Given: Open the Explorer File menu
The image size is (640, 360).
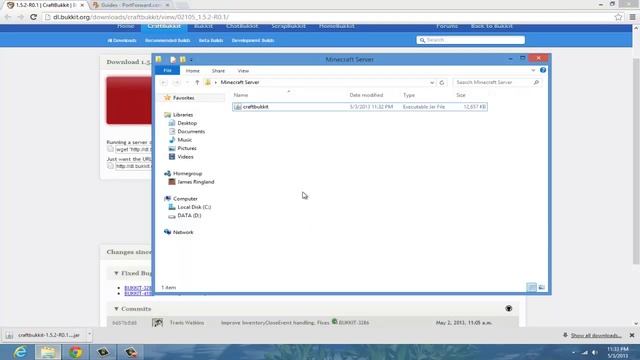Looking at the screenshot, I should (167, 71).
